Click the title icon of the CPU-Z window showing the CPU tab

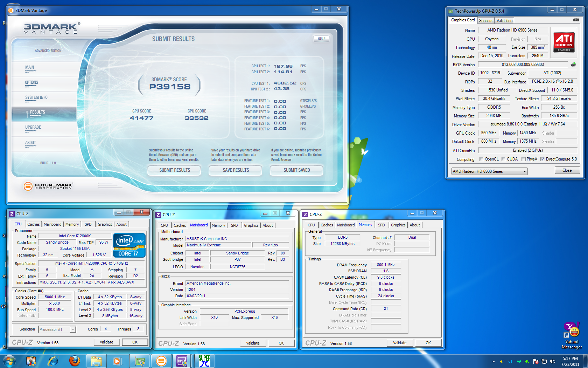coord(12,213)
